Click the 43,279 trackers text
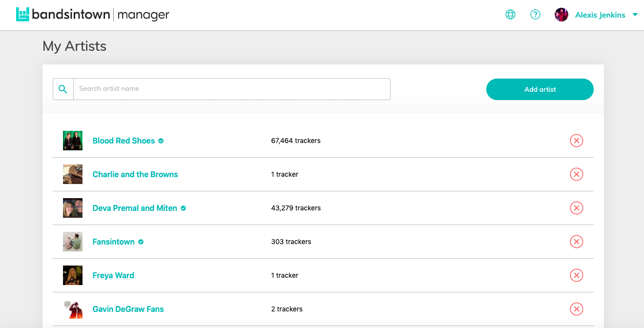 pos(296,208)
